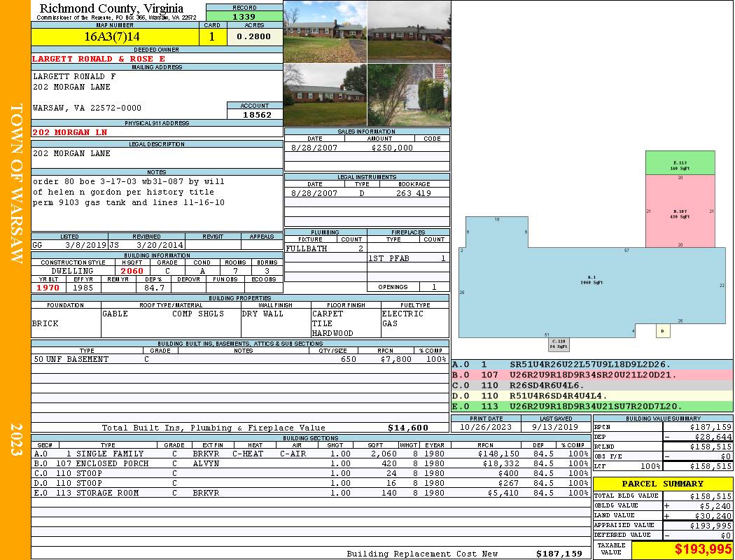Click the PARCEL SUMMARY header
This screenshot has width=735, height=560.
(662, 484)
